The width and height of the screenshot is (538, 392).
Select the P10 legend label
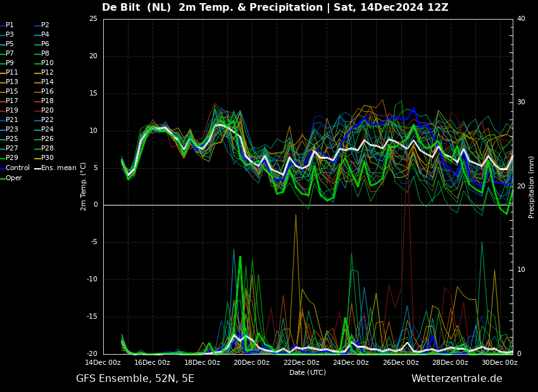coord(47,63)
